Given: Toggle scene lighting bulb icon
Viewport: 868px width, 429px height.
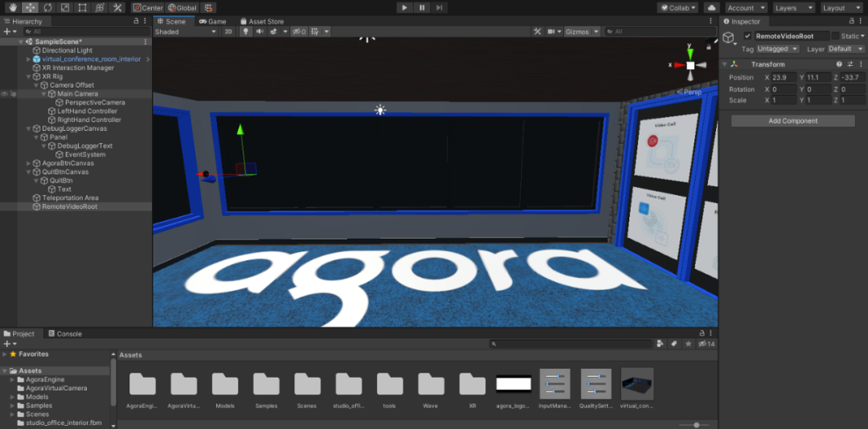Looking at the screenshot, I should [247, 31].
